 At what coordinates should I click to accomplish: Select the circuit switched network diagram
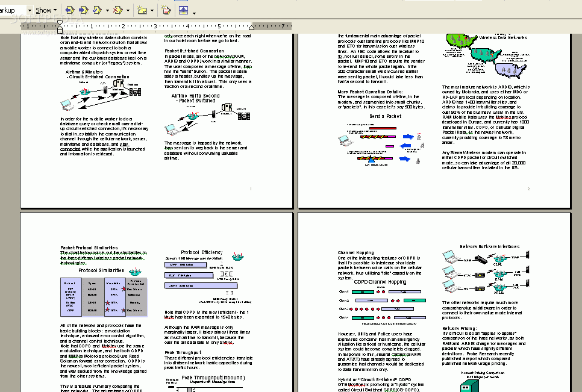[101, 95]
